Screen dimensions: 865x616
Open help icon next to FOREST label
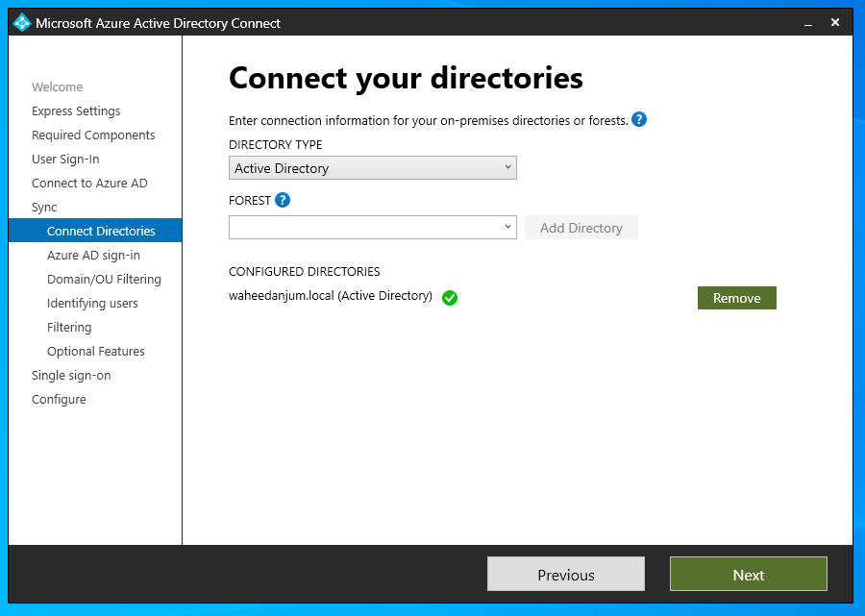[x=283, y=200]
